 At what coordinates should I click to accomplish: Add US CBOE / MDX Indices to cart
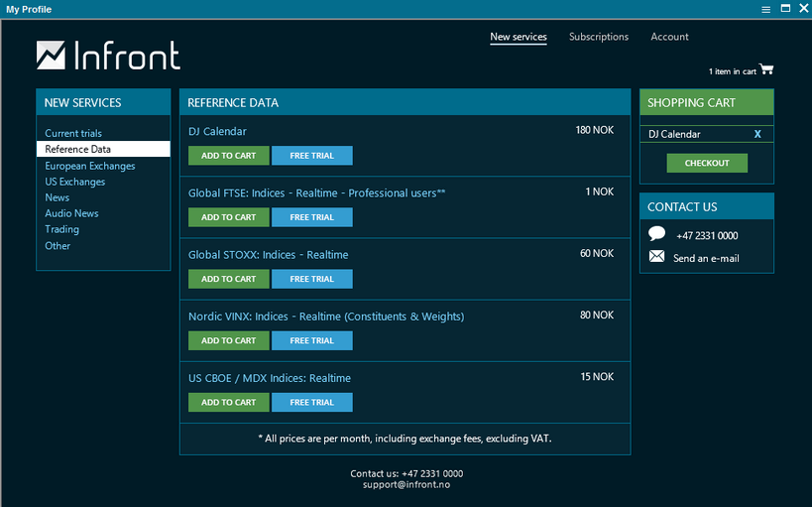(228, 402)
